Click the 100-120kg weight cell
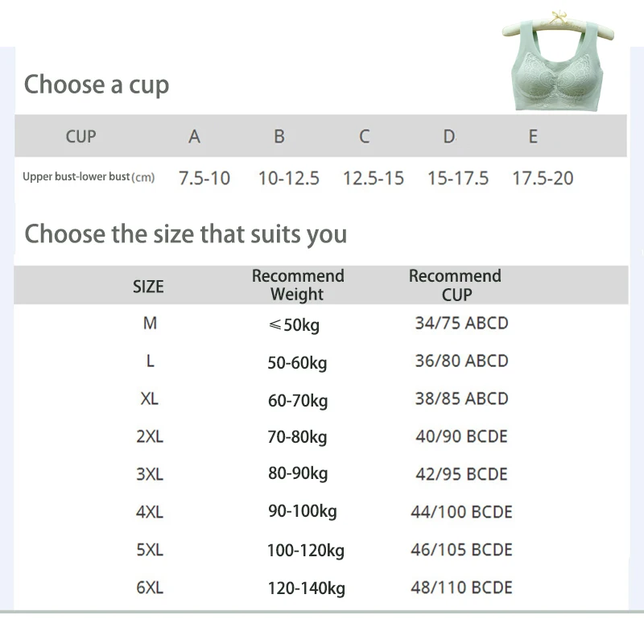The image size is (644, 644). click(306, 551)
